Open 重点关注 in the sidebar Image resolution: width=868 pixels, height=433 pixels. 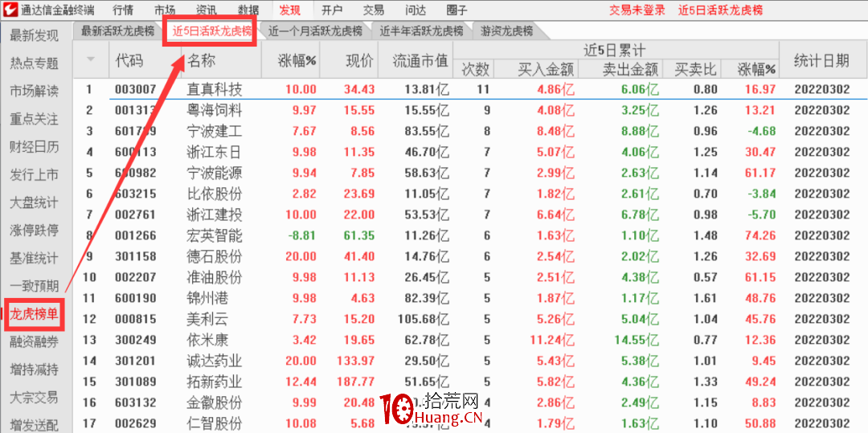point(34,119)
